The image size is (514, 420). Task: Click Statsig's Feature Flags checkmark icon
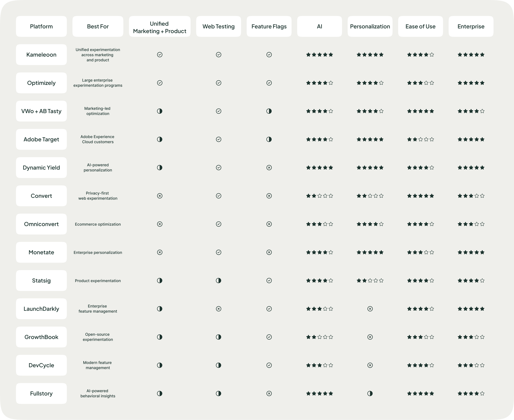(x=269, y=280)
